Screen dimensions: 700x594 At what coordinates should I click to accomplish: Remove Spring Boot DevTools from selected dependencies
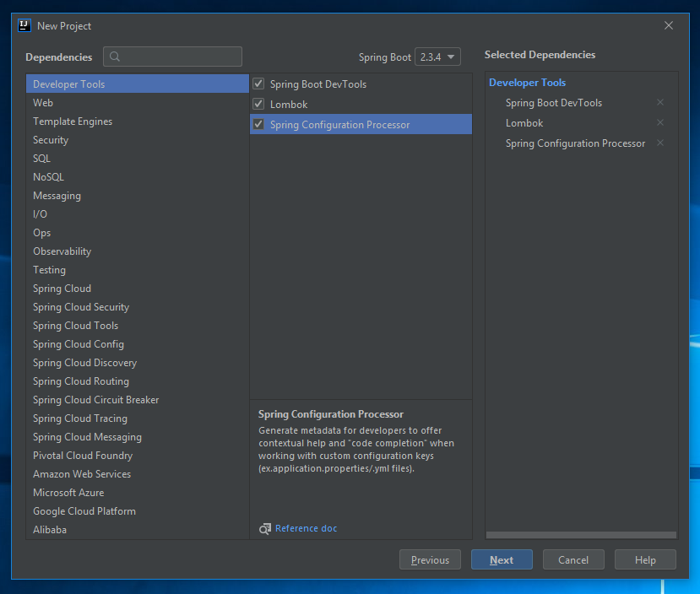click(x=660, y=103)
